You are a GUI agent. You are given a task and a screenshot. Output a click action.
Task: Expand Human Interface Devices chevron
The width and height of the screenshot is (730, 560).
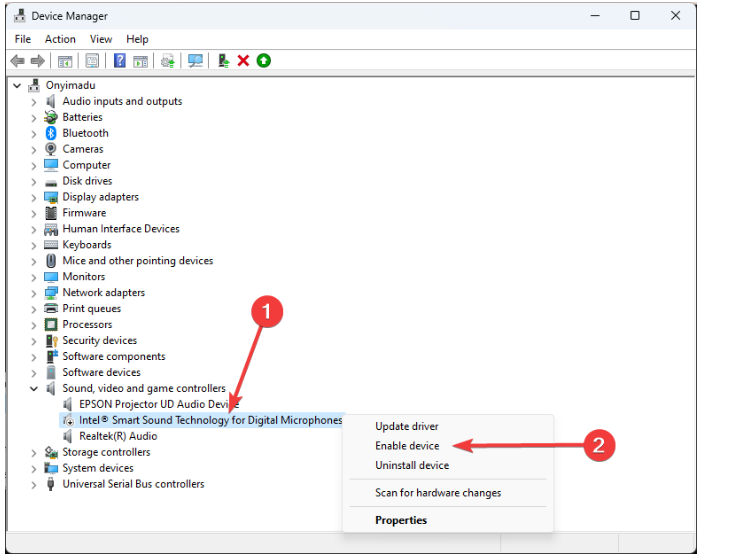tap(34, 229)
